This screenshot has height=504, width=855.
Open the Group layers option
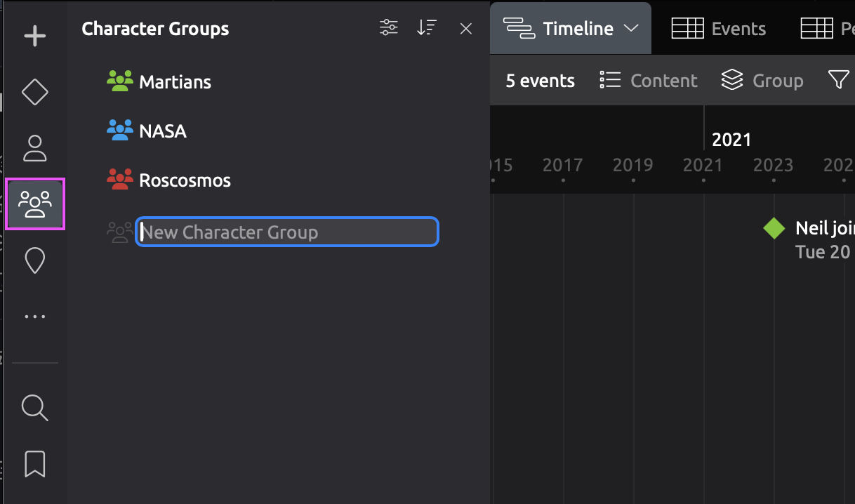pyautogui.click(x=762, y=81)
